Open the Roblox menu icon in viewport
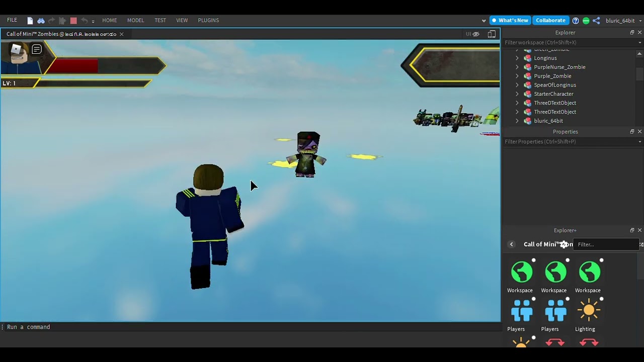 pos(17,49)
